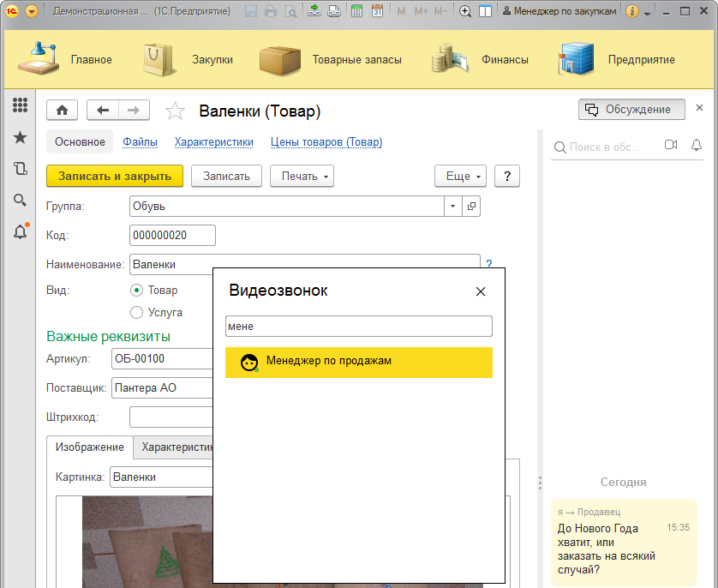Click the discussion notifications bell icon
The image size is (718, 588).
[x=696, y=145]
